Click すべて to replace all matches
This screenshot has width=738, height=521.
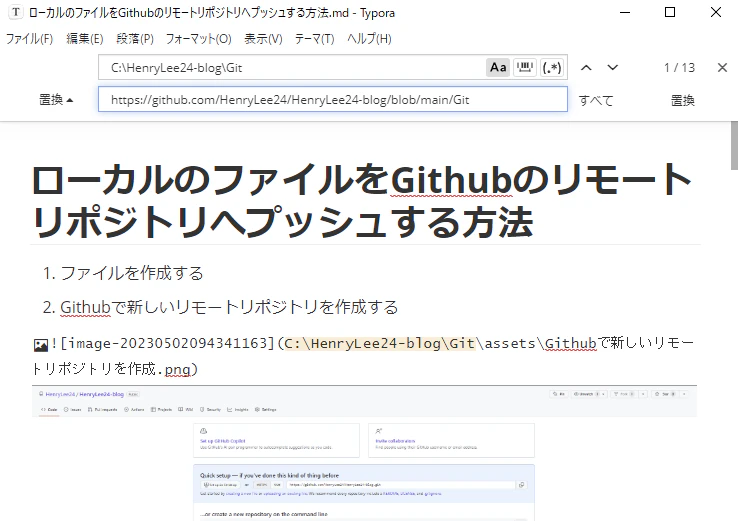596,100
